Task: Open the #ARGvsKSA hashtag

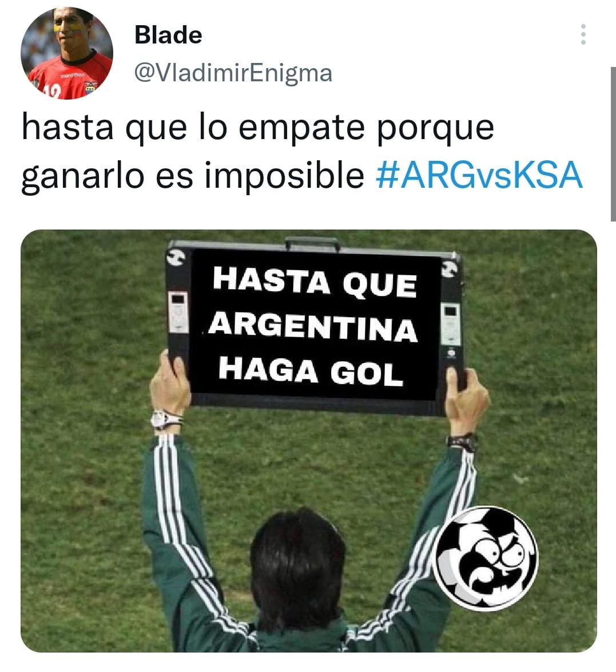Action: pyautogui.click(x=479, y=175)
